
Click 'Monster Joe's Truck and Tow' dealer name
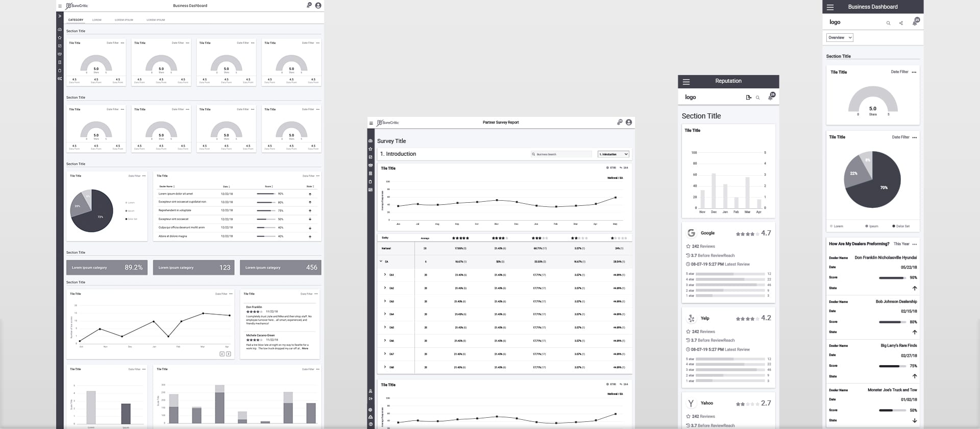892,390
